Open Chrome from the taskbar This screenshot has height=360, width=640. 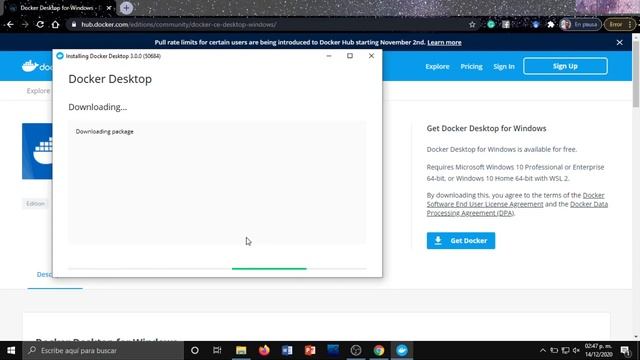pos(379,350)
